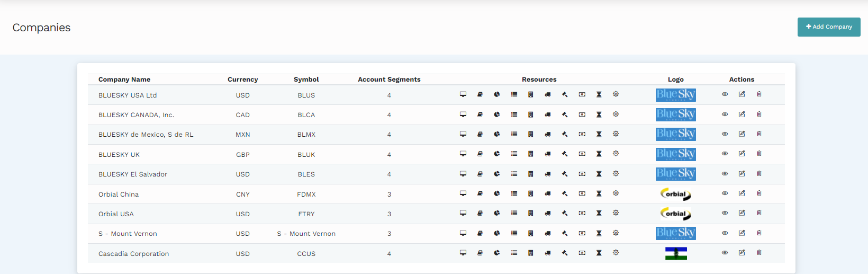Viewport: 868px width, 274px height.
Task: Click the monitor icon for BLUESKY USA Ltd
Action: 463,94
